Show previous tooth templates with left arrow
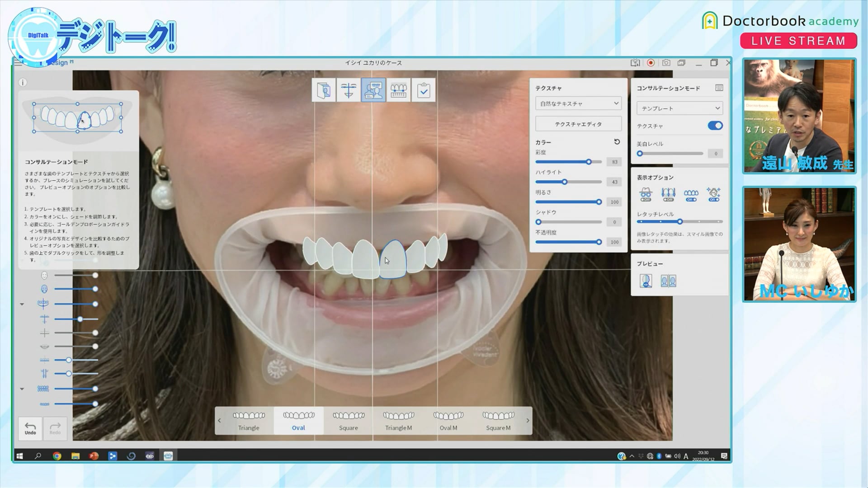The width and height of the screenshot is (868, 488). pyautogui.click(x=219, y=421)
